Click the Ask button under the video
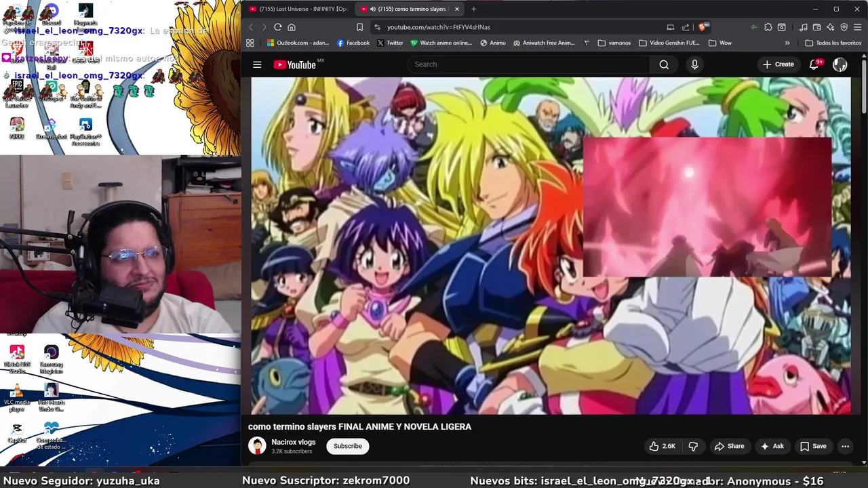 [x=772, y=446]
